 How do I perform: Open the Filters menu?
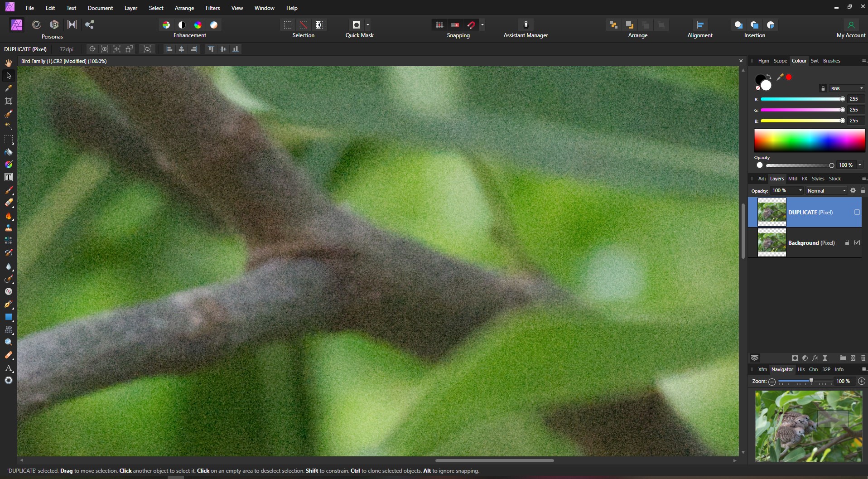tap(212, 8)
